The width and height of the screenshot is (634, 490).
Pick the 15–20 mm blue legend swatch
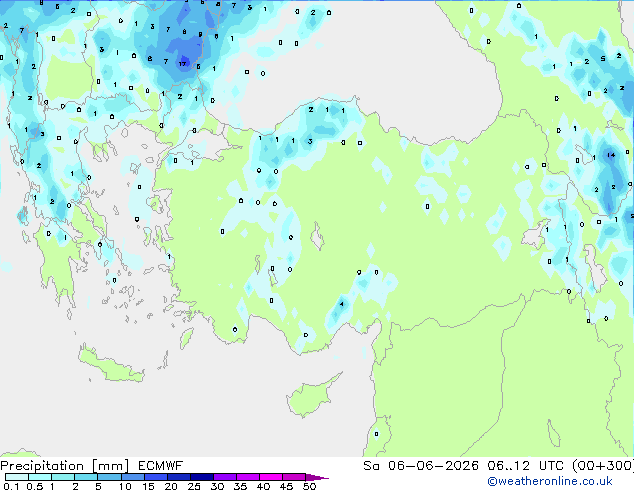pyautogui.click(x=155, y=477)
